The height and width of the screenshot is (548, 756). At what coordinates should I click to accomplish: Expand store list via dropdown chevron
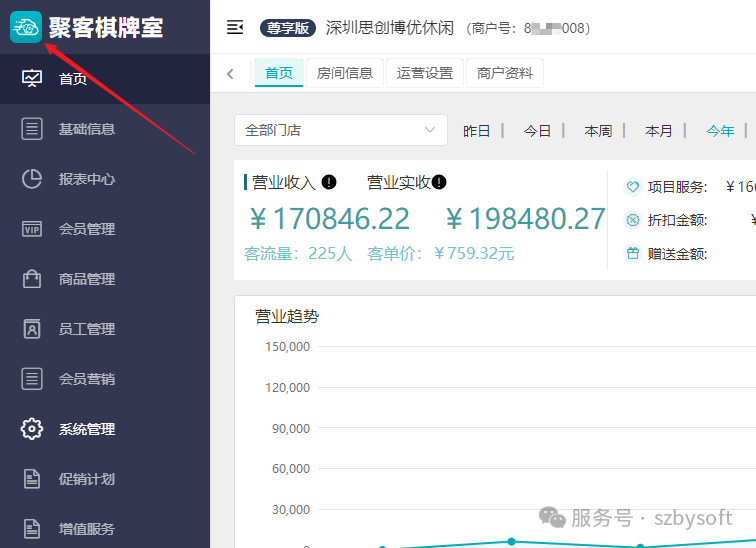coord(430,130)
